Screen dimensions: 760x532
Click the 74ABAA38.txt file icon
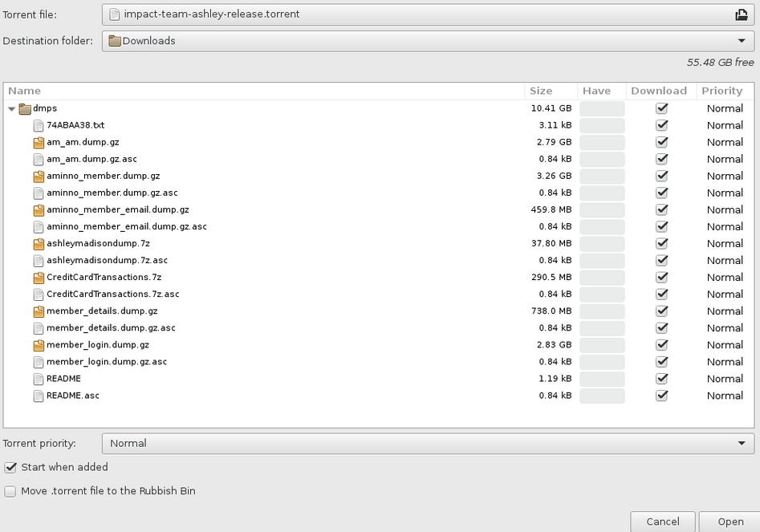(39, 125)
